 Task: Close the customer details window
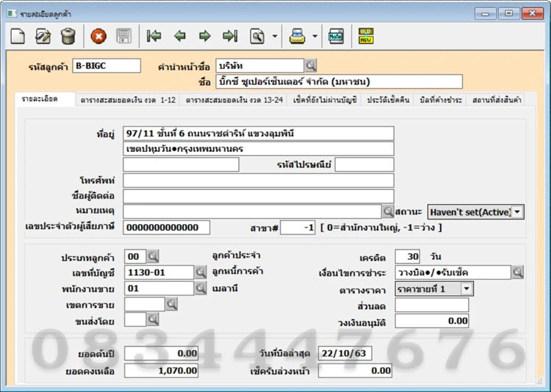coord(532,13)
